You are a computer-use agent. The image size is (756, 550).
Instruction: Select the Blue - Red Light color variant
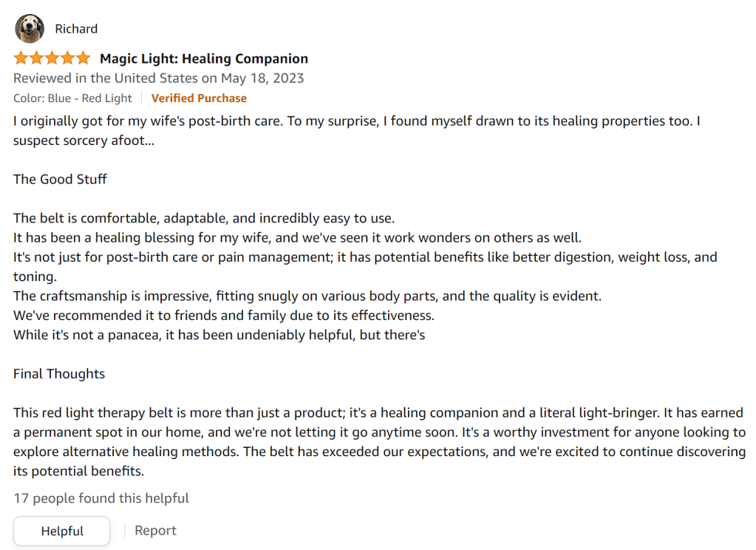click(72, 98)
